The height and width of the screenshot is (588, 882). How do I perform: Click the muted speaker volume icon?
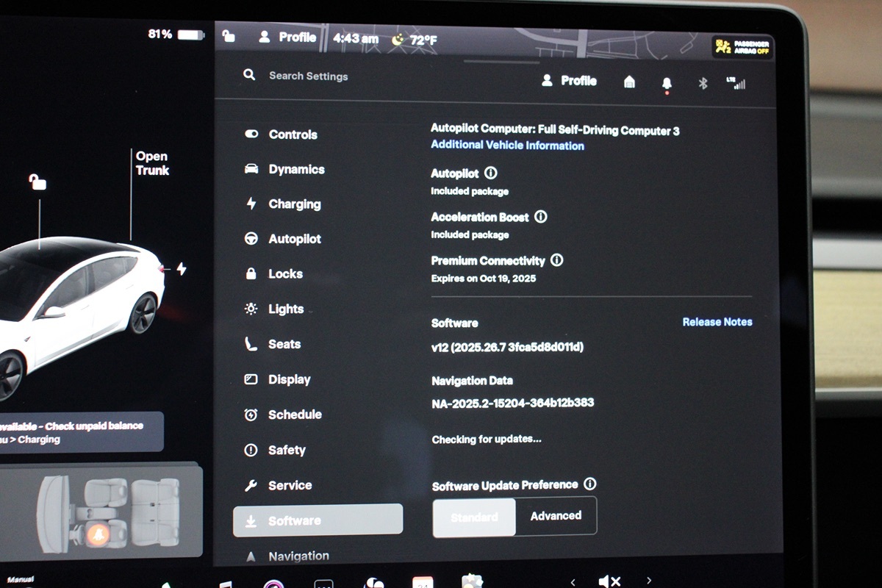609,581
